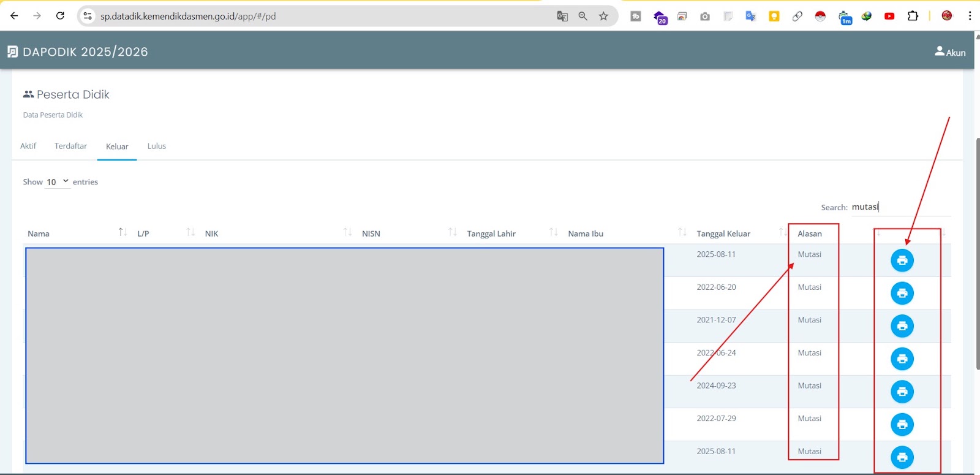Image resolution: width=980 pixels, height=475 pixels.
Task: Click the Peserta Didik heading
Action: pyautogui.click(x=73, y=94)
